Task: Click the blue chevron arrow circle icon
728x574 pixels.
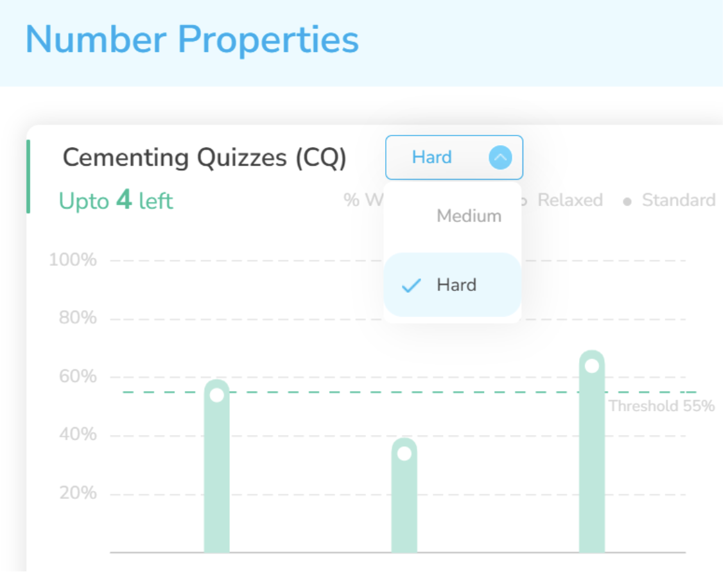Action: [500, 157]
